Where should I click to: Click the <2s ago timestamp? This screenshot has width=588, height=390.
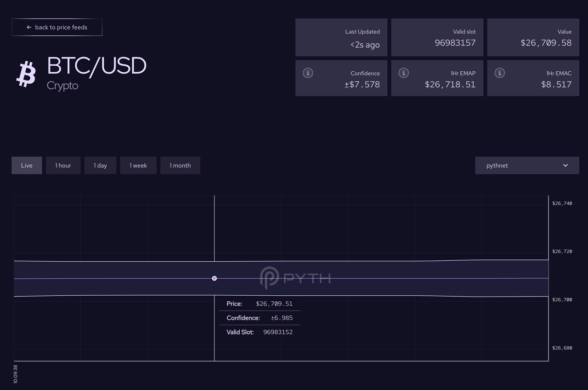pyautogui.click(x=365, y=45)
